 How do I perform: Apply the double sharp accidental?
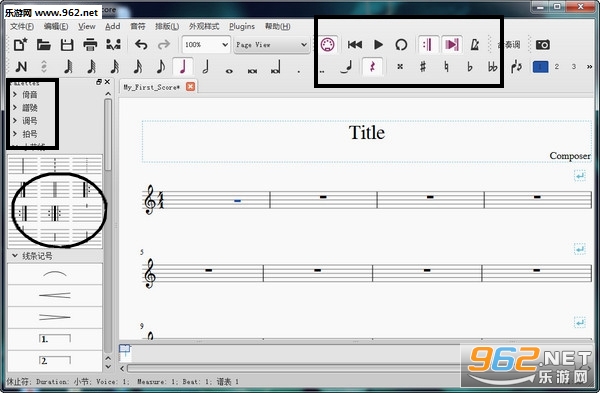coord(399,67)
